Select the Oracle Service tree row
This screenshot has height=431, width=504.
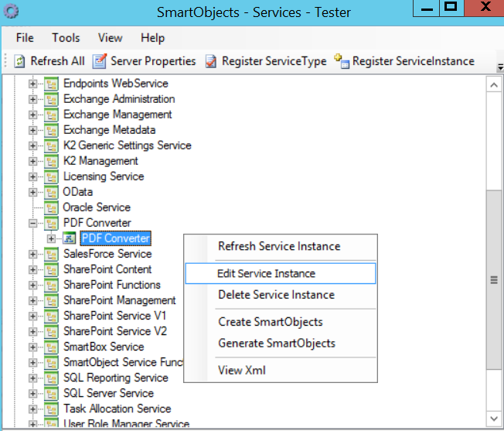click(97, 207)
